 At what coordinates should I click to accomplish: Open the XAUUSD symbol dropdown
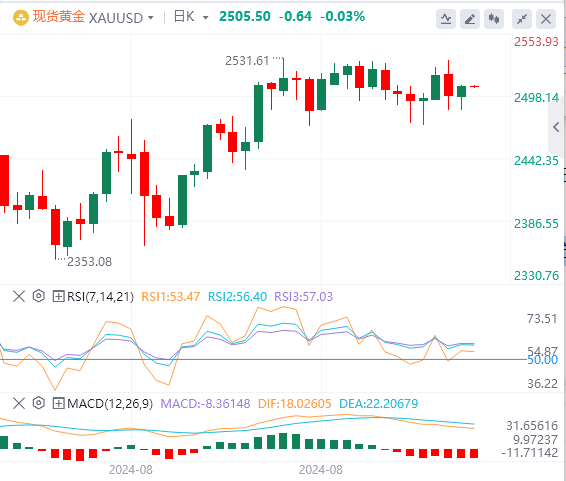[121, 18]
